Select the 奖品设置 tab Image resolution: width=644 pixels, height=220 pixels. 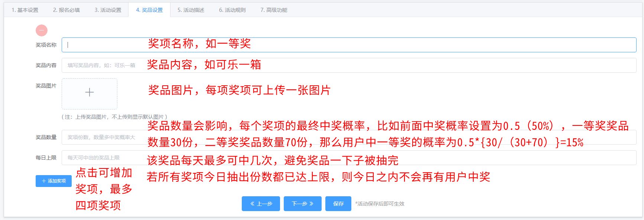pos(149,10)
